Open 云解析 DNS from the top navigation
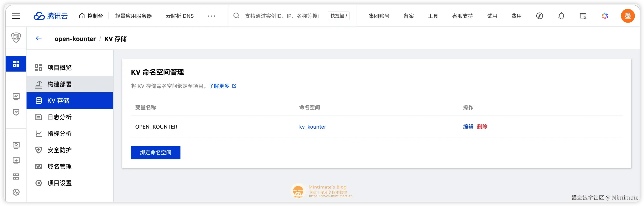 click(x=179, y=16)
